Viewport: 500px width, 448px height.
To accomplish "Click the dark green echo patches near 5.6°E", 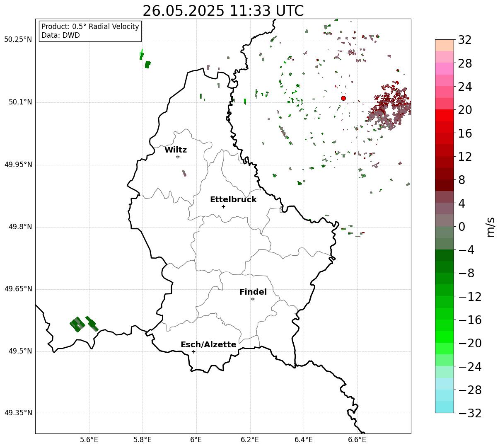I will (83, 324).
